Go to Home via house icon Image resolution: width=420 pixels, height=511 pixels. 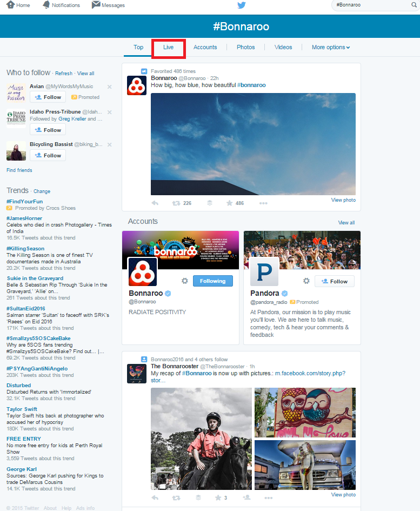pos(11,5)
